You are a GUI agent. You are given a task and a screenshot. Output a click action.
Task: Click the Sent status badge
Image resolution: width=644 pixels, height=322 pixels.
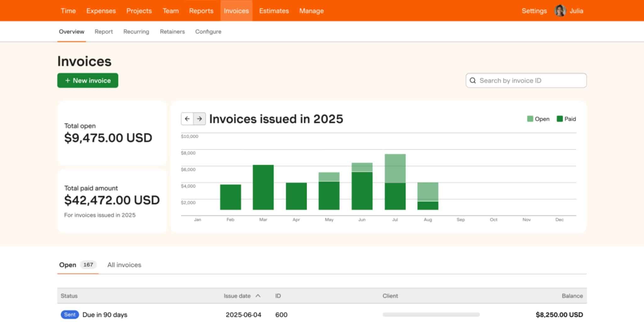pos(69,314)
